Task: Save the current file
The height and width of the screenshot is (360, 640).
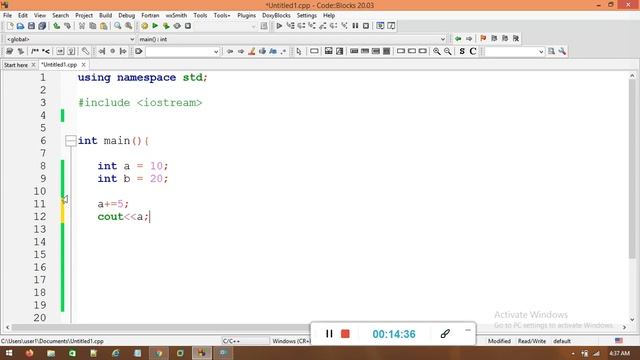Action: point(31,26)
